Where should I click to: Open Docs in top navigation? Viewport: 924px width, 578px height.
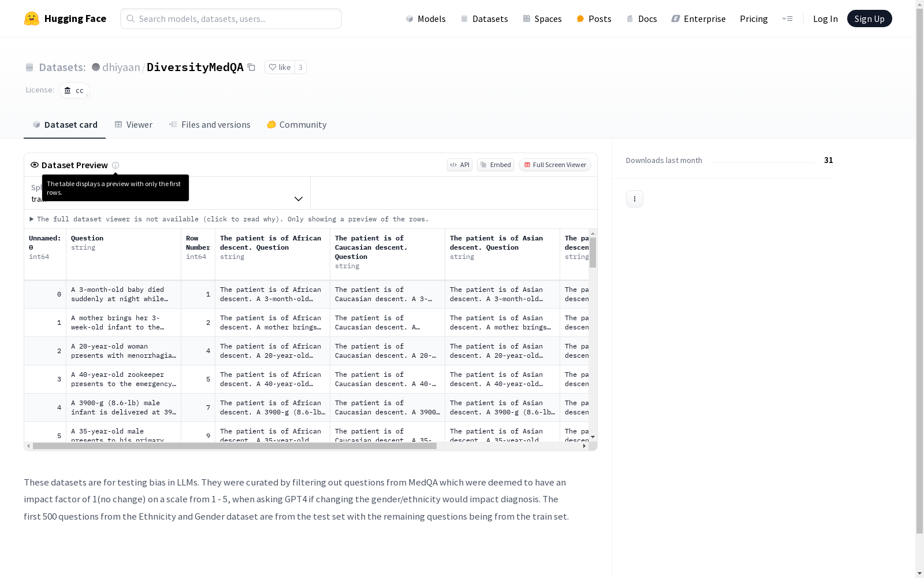click(642, 18)
